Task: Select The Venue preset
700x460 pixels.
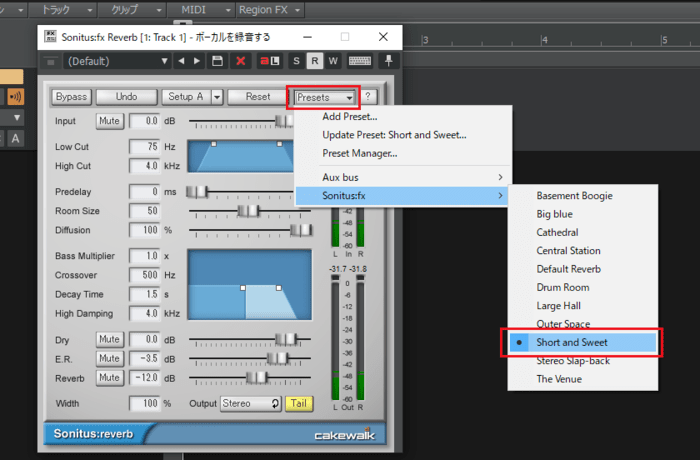Action: (x=583, y=379)
